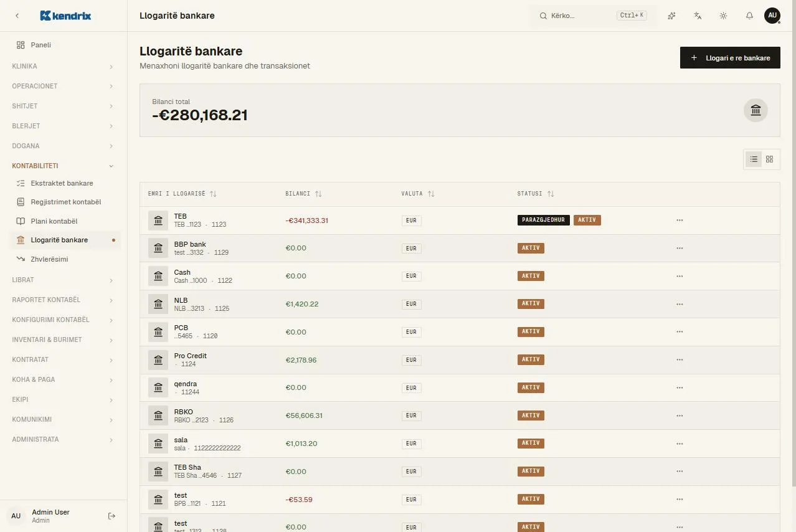The height and width of the screenshot is (532, 796).
Task: Click the logout icon beside Admin User
Action: coord(112,516)
